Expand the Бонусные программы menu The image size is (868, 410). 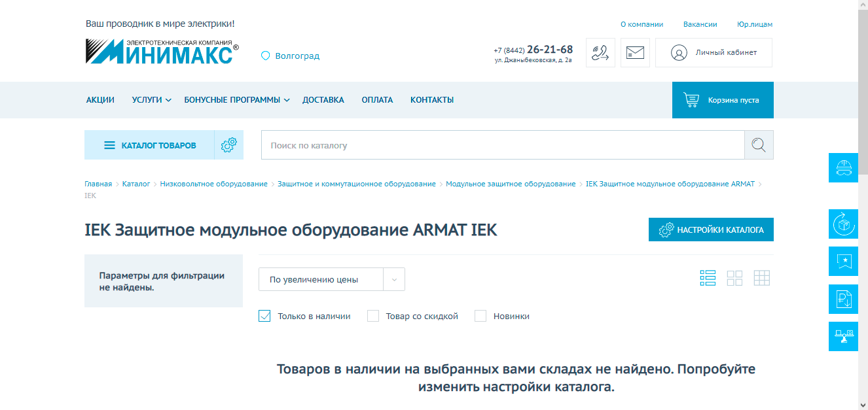point(236,100)
